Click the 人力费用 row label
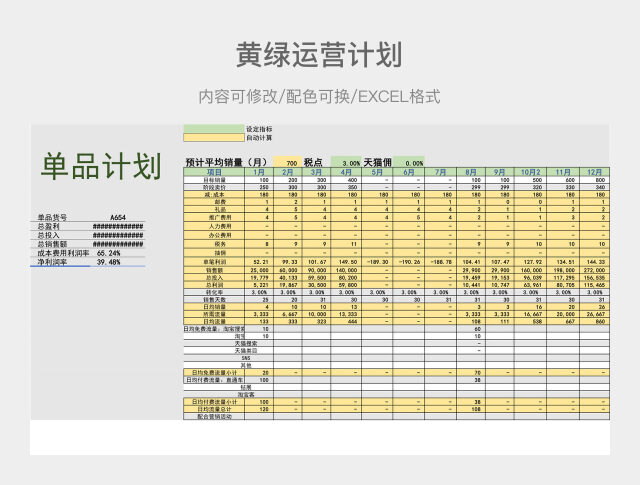Viewport: 640px width, 485px height. click(x=214, y=226)
